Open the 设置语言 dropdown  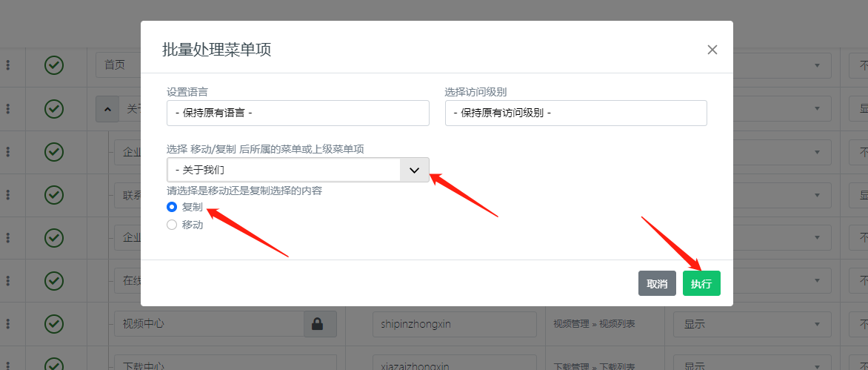(x=298, y=113)
